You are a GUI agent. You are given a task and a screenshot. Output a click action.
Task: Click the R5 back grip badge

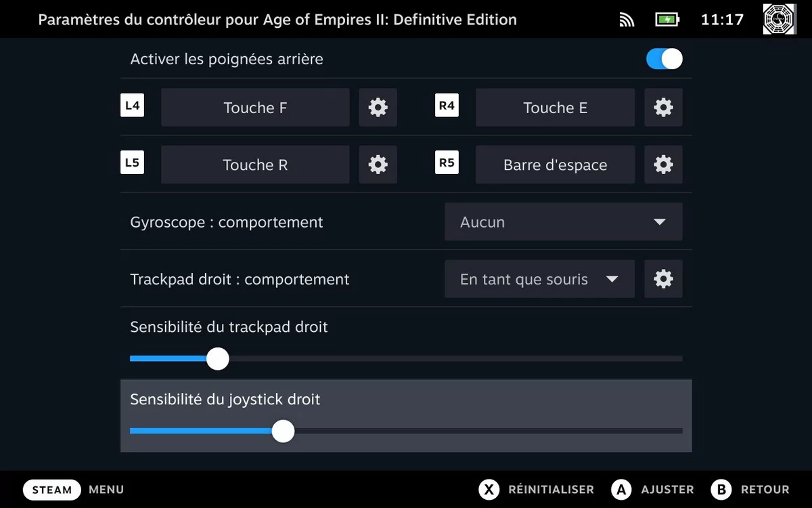pos(447,163)
